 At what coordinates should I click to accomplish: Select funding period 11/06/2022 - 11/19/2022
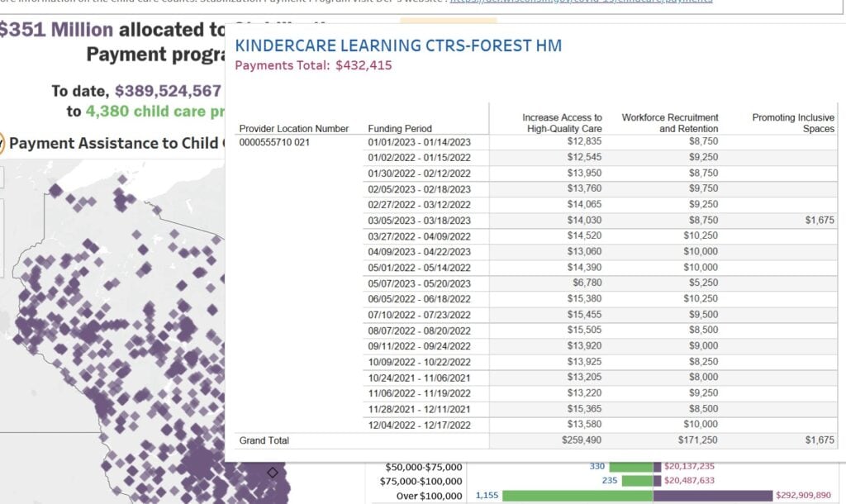(419, 393)
